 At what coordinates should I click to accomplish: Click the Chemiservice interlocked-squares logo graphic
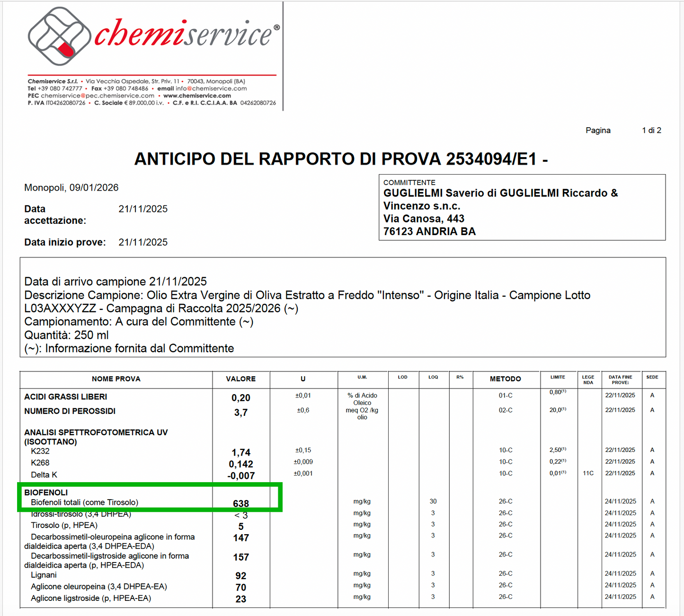(59, 36)
